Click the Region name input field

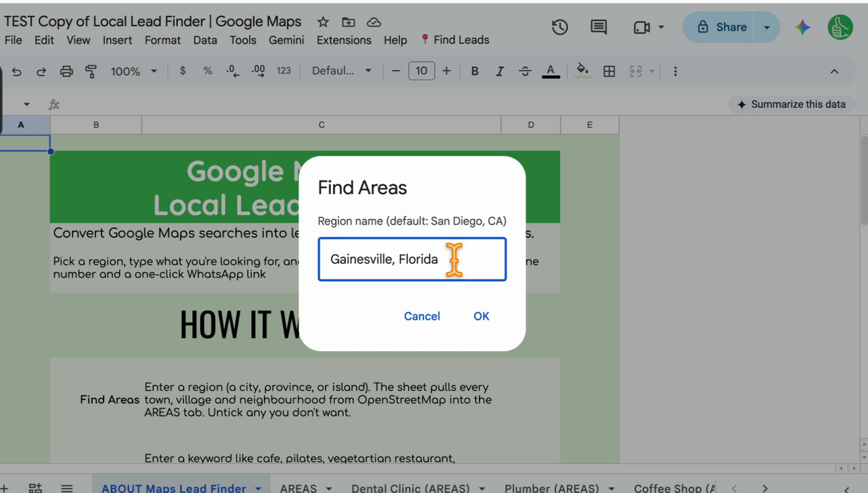click(412, 259)
